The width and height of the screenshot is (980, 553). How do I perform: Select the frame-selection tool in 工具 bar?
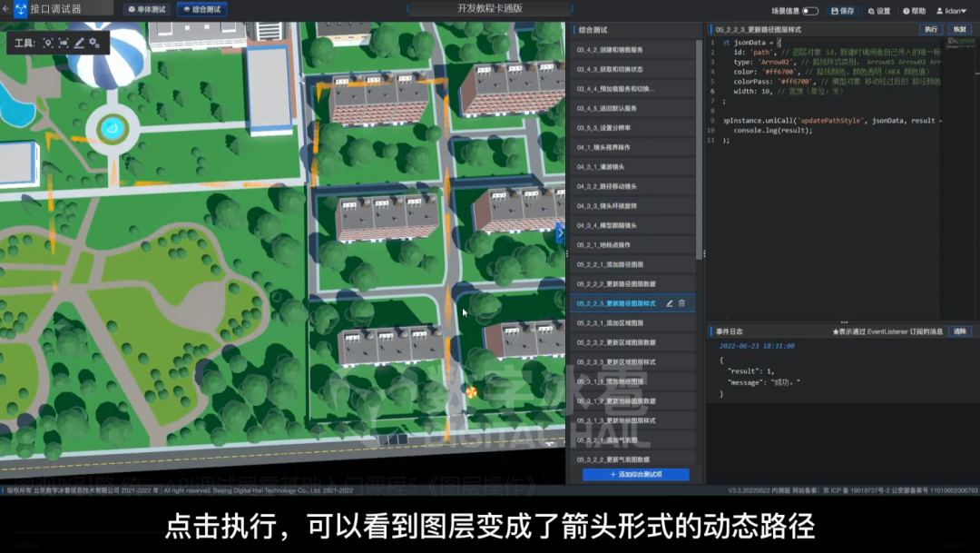[x=64, y=44]
